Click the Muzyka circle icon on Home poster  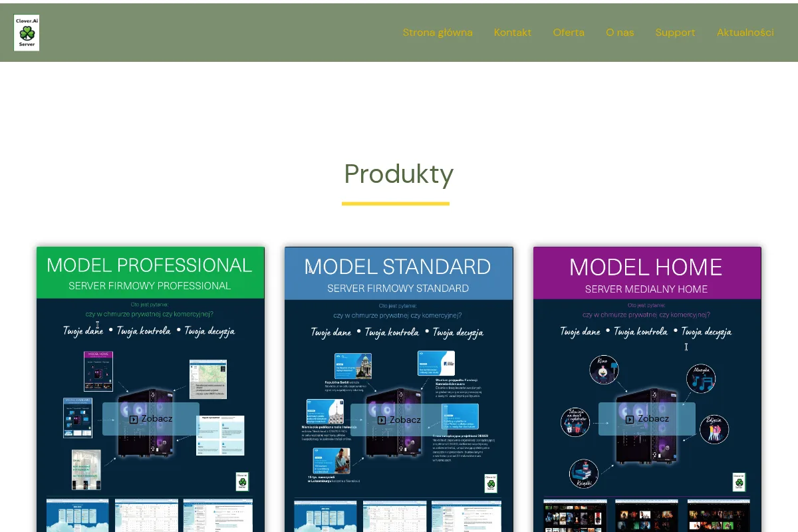click(x=701, y=378)
